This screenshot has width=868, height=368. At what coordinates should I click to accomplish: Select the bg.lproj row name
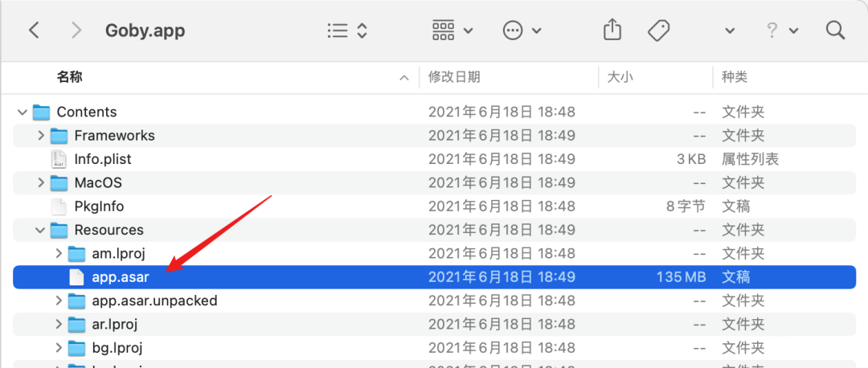tap(116, 348)
